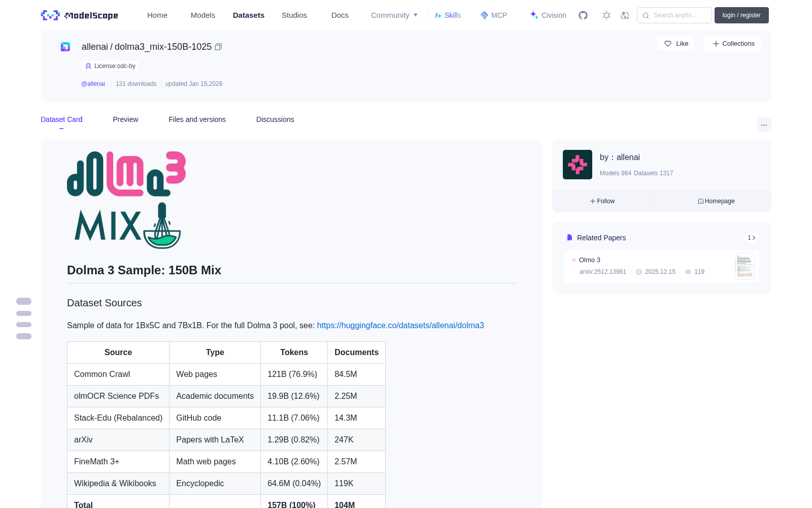Click the Skills icon in navbar

click(x=438, y=15)
